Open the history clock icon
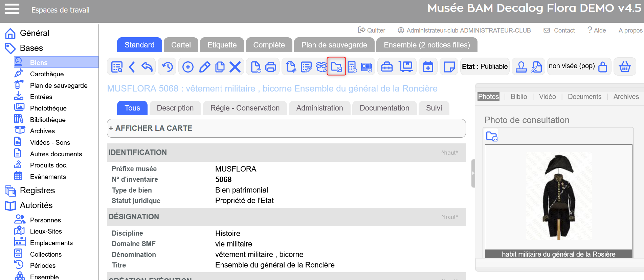Image resolution: width=644 pixels, height=280 pixels. (x=167, y=67)
